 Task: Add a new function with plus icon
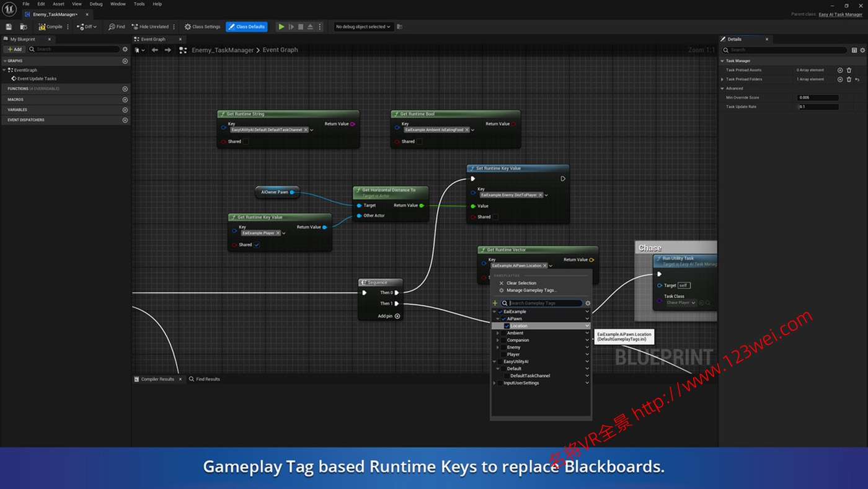tap(125, 89)
